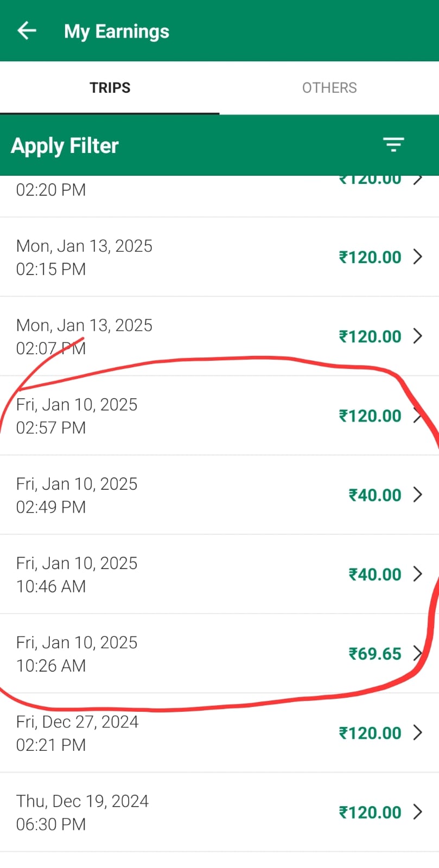Tap the Apply Filter button

tap(65, 145)
